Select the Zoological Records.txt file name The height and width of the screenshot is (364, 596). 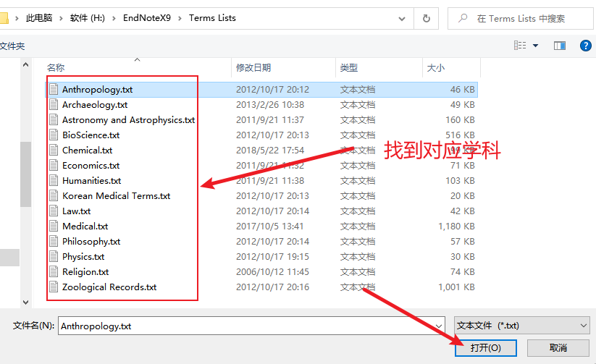click(109, 287)
